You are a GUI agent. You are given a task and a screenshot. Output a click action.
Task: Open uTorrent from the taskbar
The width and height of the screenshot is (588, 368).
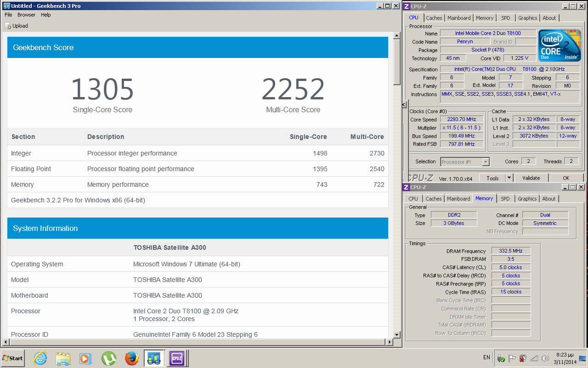(108, 358)
